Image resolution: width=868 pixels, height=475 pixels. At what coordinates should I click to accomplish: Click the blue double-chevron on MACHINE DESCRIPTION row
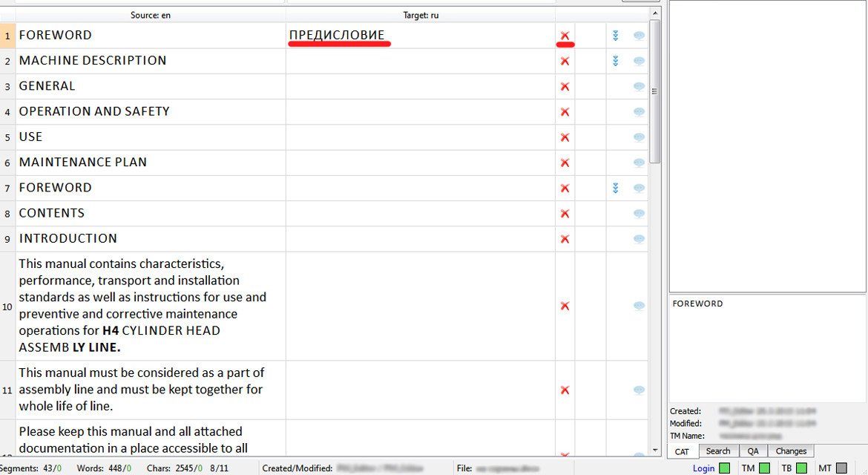click(616, 61)
